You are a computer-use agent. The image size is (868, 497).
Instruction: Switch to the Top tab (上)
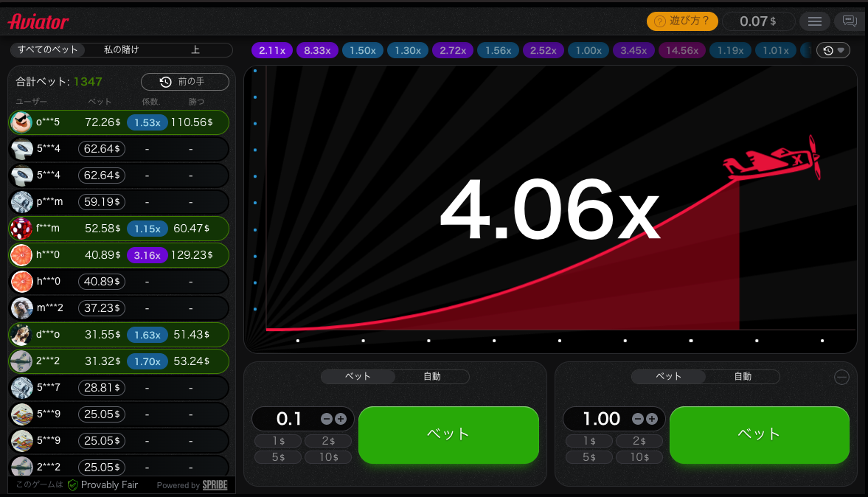[195, 50]
